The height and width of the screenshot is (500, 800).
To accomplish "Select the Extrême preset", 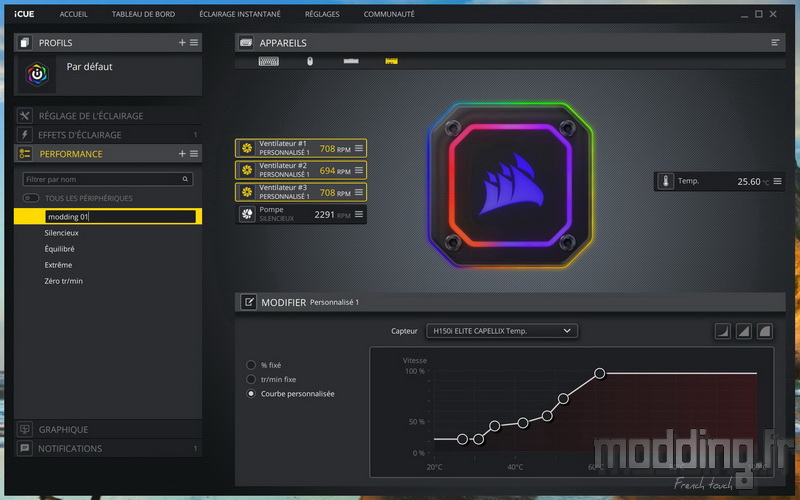I will [x=58, y=265].
